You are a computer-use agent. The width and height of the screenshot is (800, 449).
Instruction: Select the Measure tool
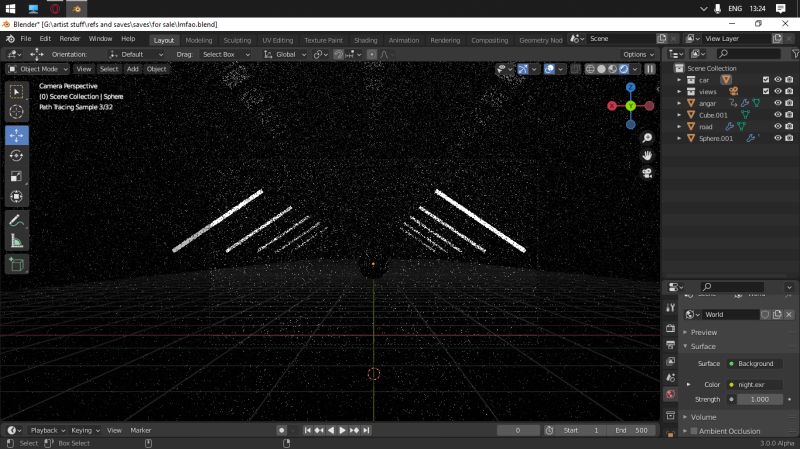16,241
